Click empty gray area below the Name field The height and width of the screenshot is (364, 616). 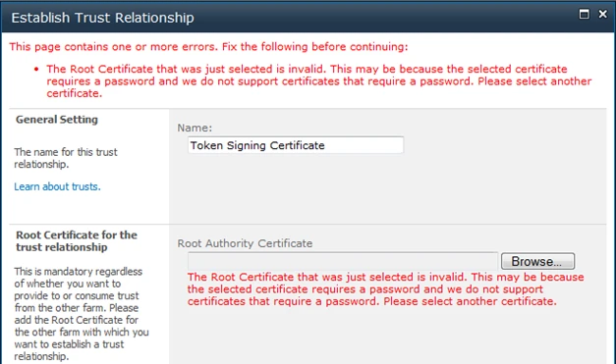coord(387,188)
